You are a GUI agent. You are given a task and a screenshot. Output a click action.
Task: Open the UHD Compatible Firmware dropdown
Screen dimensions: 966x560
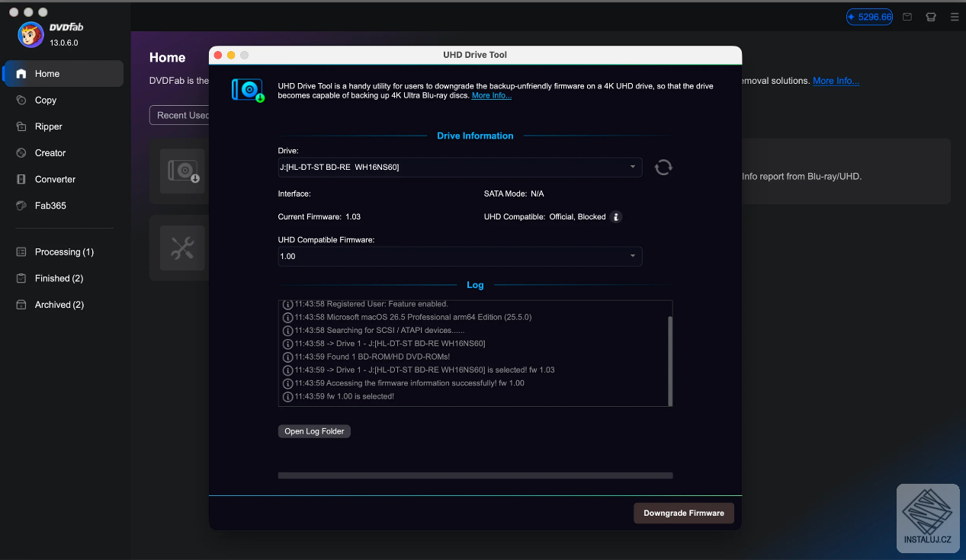(x=460, y=257)
